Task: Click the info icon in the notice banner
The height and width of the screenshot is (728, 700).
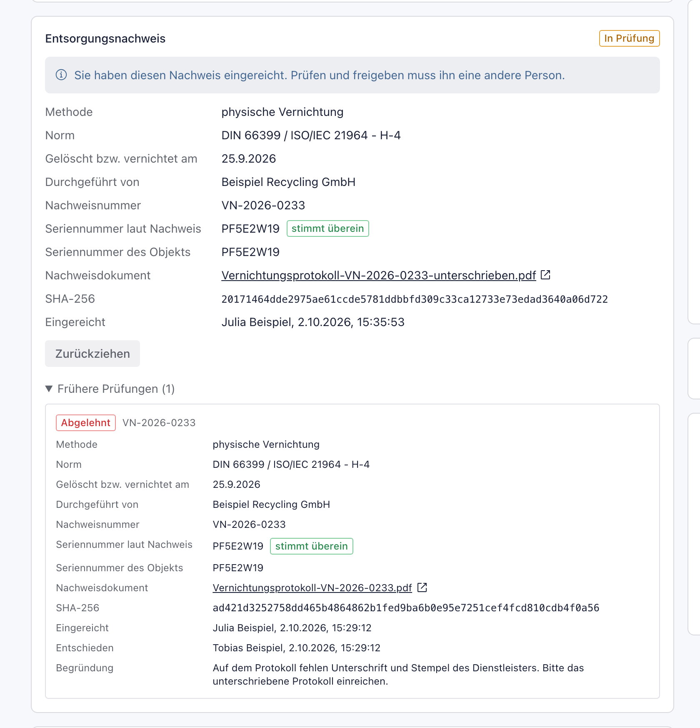Action: point(61,75)
